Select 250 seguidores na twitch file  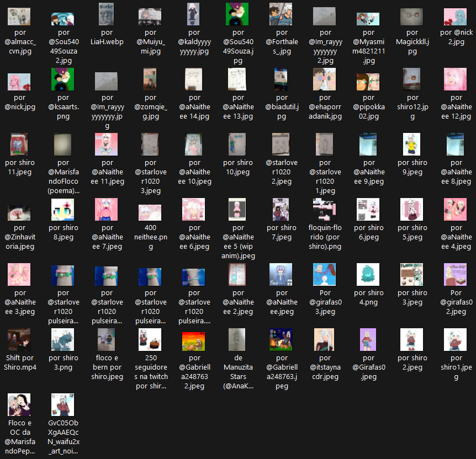click(x=150, y=340)
